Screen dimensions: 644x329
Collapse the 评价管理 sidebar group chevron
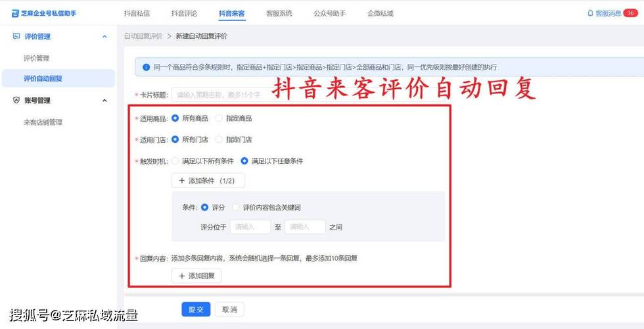(x=104, y=37)
